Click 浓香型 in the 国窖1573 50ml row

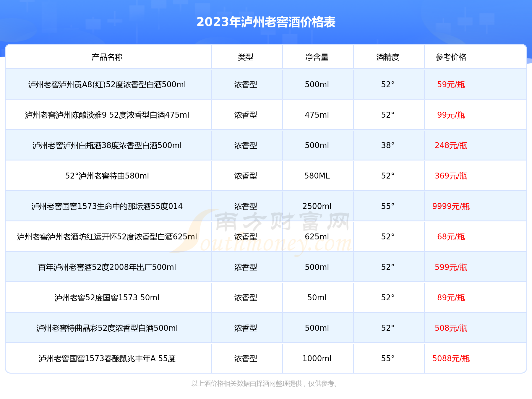[246, 298]
